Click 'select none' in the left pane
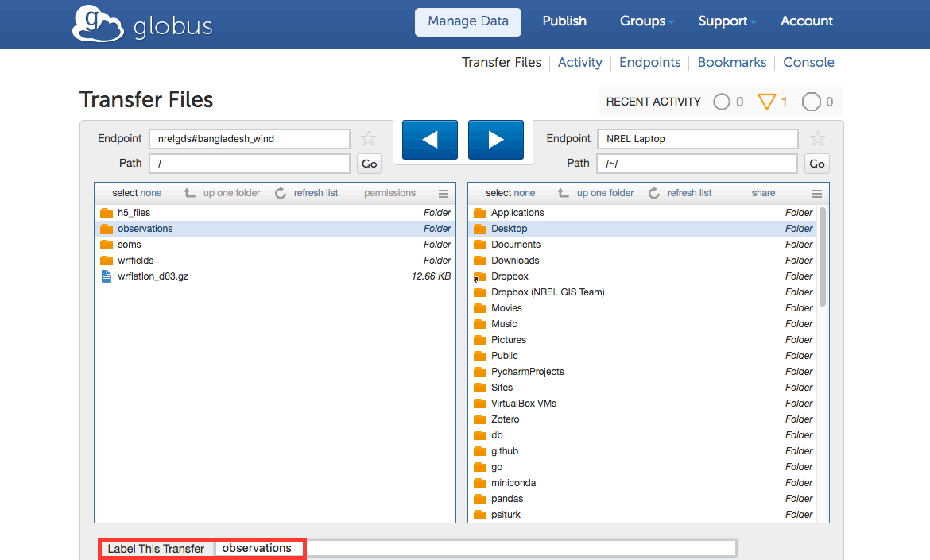 point(137,193)
